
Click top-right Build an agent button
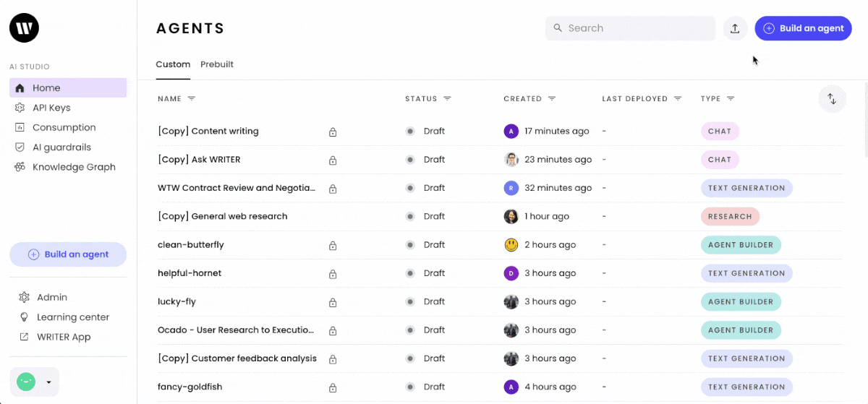click(803, 28)
